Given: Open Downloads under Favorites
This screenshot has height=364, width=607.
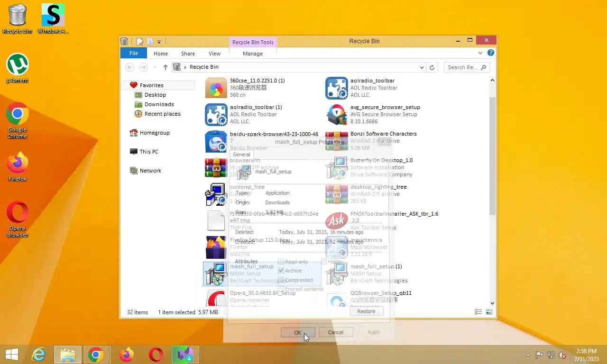Looking at the screenshot, I should pos(159,104).
